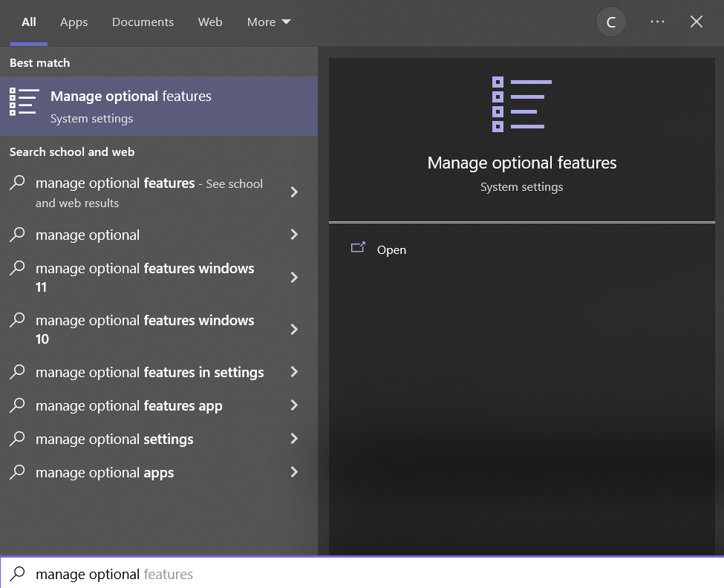Screen dimensions: 724x588
Task: Click magnifier icon beside 'features in settings' suggestion
Action: pyautogui.click(x=18, y=371)
